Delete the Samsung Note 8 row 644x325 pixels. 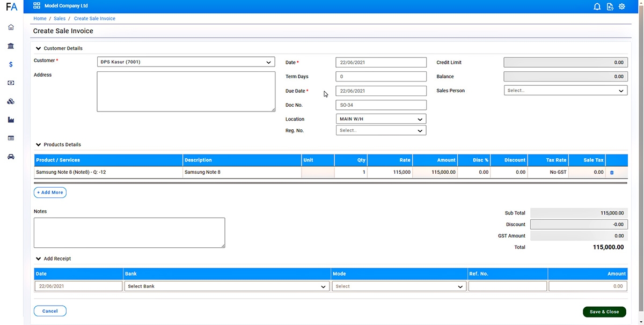point(612,173)
